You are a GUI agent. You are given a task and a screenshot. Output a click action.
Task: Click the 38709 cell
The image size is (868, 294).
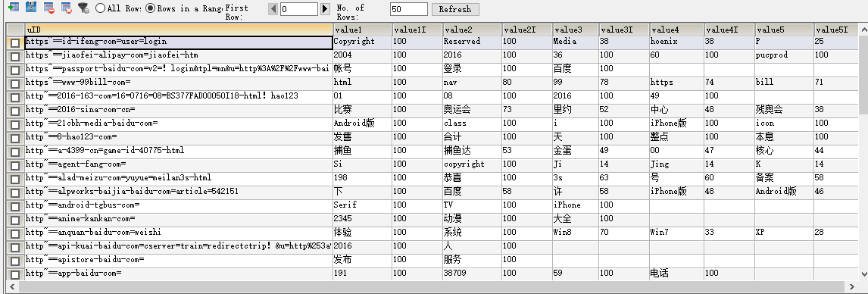pos(472,274)
